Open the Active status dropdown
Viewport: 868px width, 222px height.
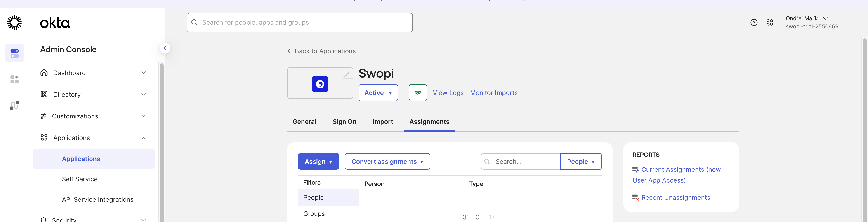tap(378, 92)
